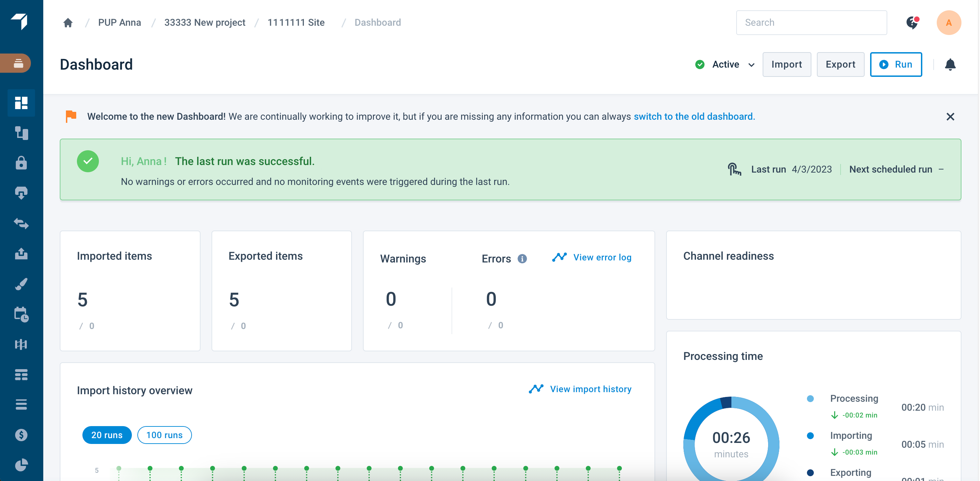Viewport: 980px width, 481px height.
Task: Select the Dashboard grid icon in the sidebar
Action: [21, 103]
